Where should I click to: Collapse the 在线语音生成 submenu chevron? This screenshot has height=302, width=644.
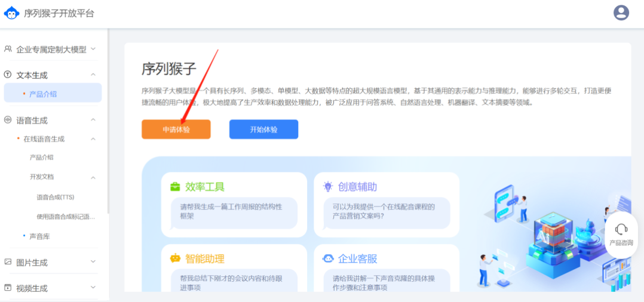[x=93, y=139]
